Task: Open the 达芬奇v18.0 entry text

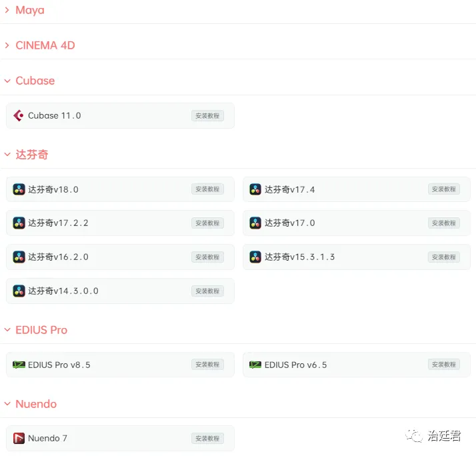Action: point(53,189)
